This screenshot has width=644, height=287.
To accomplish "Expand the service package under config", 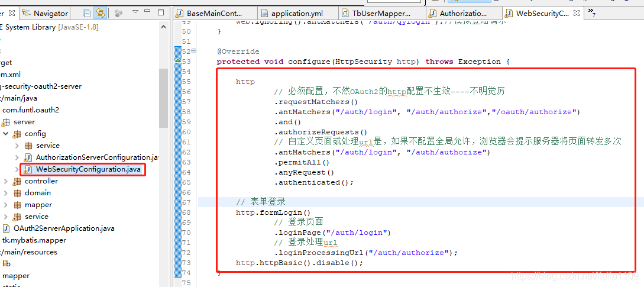I will [x=17, y=146].
